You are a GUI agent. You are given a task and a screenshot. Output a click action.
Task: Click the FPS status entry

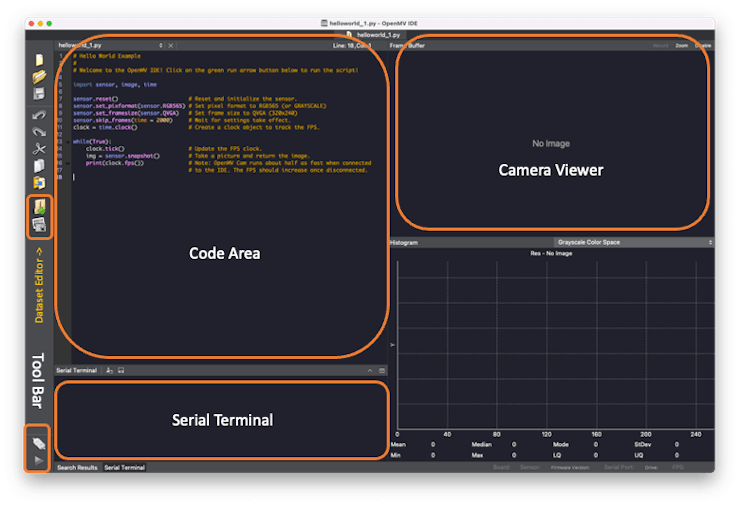678,467
